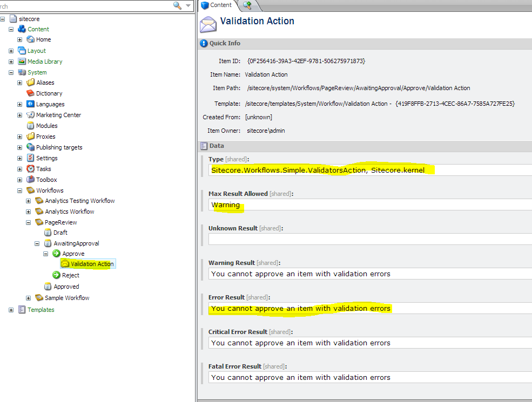Image resolution: width=532 pixels, height=402 pixels.
Task: Collapse the Content tree node
Action: tap(11, 30)
